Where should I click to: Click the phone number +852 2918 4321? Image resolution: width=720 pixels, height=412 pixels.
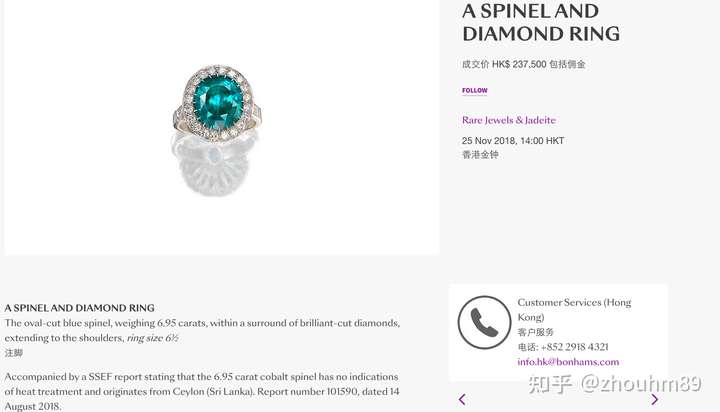[574, 347]
